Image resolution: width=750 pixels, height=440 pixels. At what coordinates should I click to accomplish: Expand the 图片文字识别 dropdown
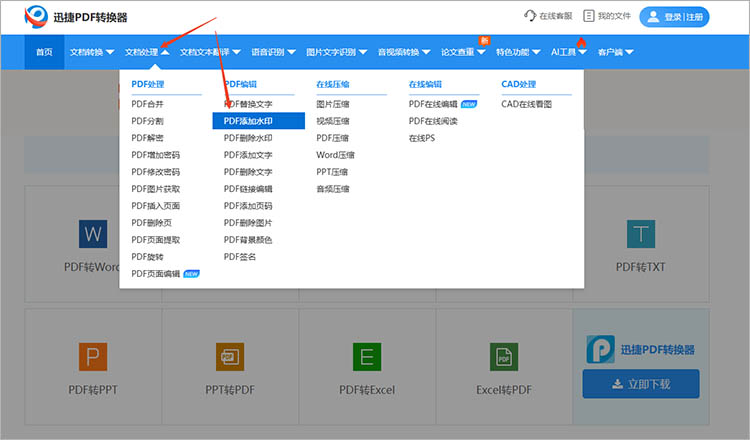(336, 52)
